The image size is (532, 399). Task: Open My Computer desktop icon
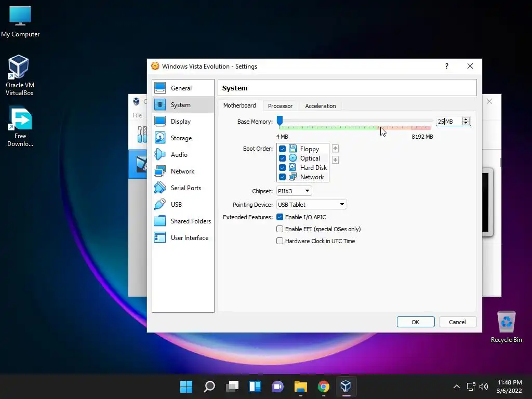[x=20, y=22]
